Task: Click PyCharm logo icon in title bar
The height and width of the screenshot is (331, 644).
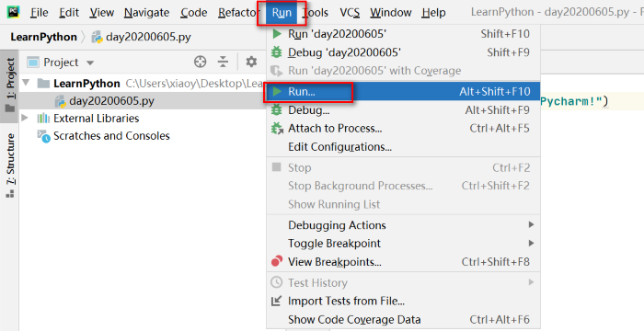Action: (x=14, y=12)
